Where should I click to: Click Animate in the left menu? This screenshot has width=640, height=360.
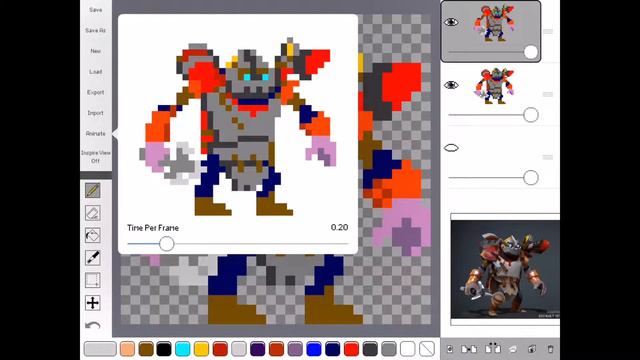click(96, 133)
